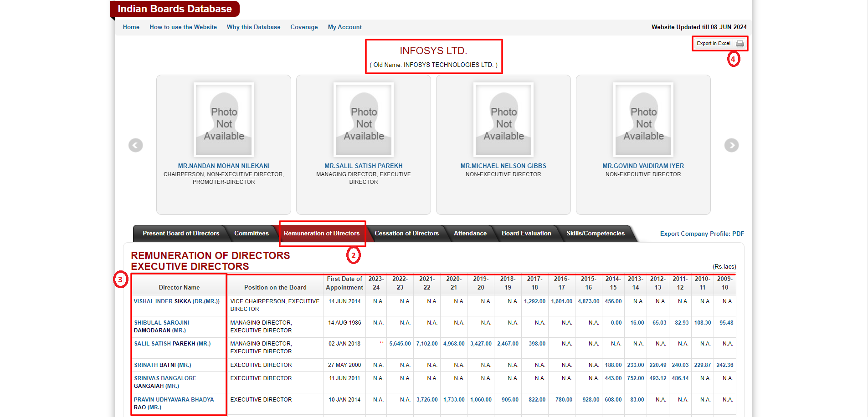868x417 pixels.
Task: Click the 242.36 value in Srinath row
Action: 725,365
